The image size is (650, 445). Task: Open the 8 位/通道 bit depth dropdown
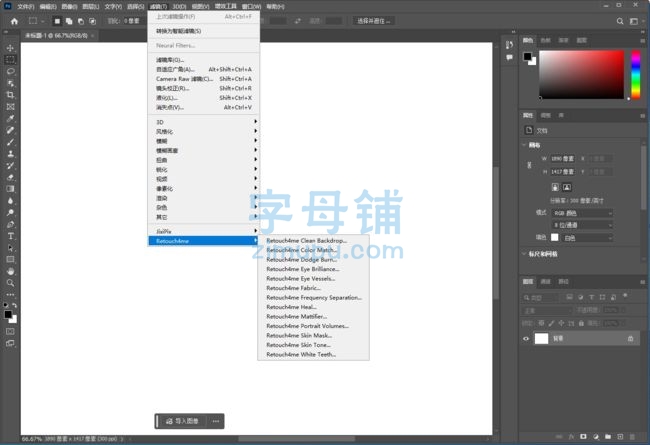coord(582,225)
